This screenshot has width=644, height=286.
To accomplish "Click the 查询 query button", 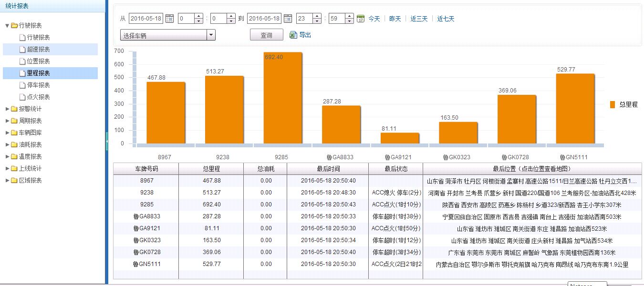I will coord(266,35).
